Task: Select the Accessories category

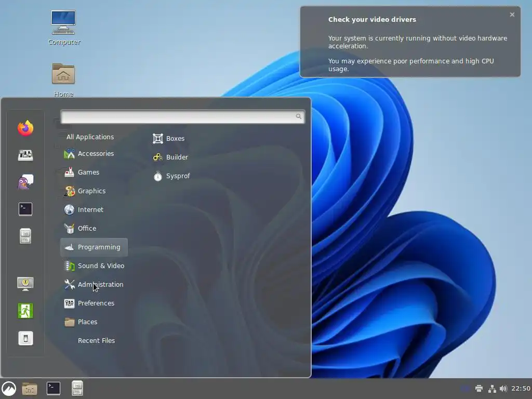Action: click(x=94, y=153)
